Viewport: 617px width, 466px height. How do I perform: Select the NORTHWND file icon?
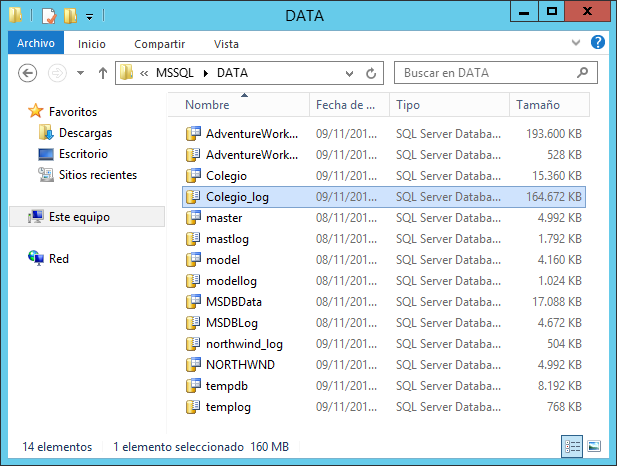tap(193, 364)
